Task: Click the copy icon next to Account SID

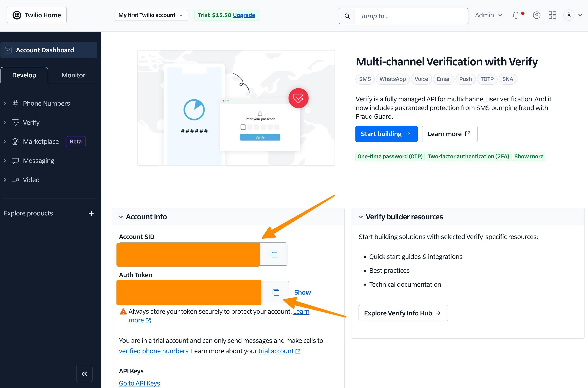Action: (x=275, y=254)
